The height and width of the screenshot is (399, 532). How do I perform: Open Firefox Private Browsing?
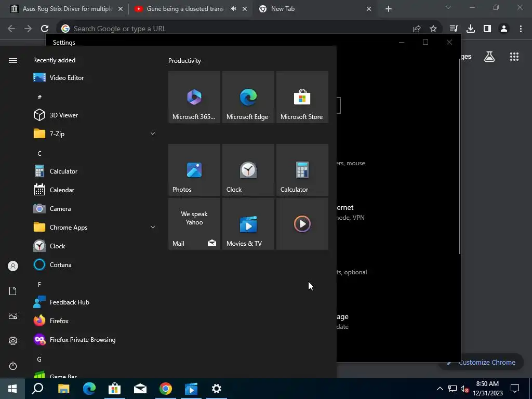point(95,340)
